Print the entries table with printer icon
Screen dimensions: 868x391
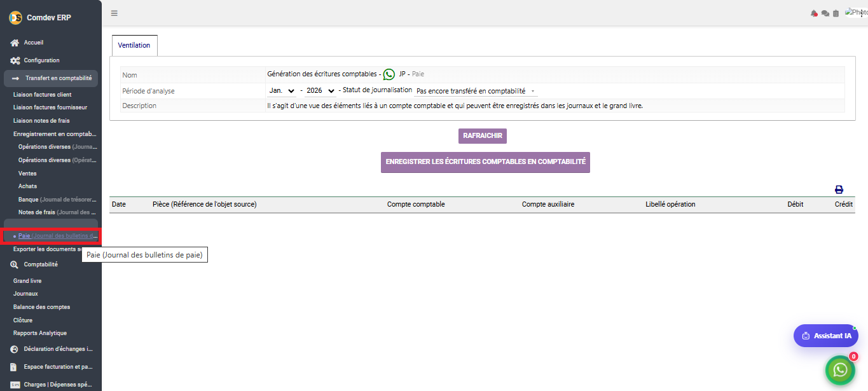pyautogui.click(x=839, y=189)
